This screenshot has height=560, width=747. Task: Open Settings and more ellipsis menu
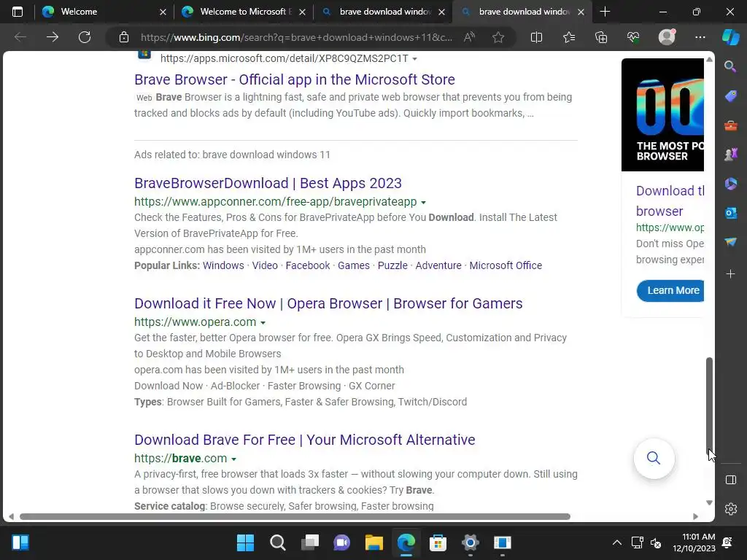(700, 36)
